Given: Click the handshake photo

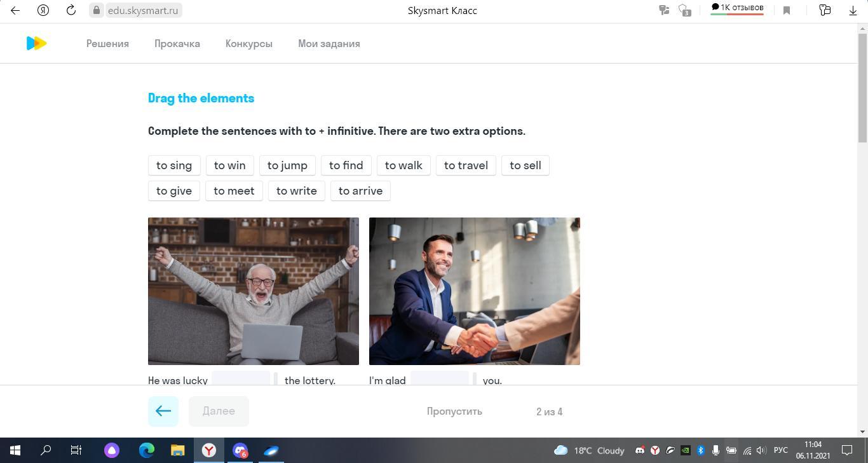Looking at the screenshot, I should 475,291.
